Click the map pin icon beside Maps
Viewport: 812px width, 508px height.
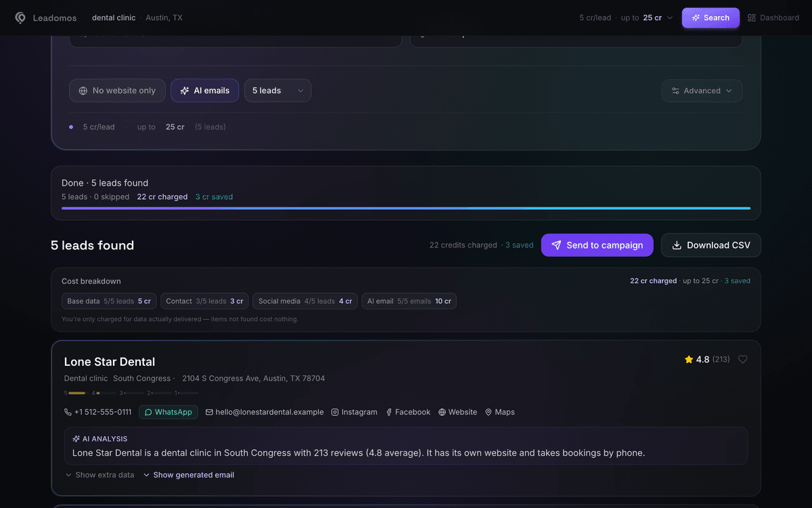489,412
